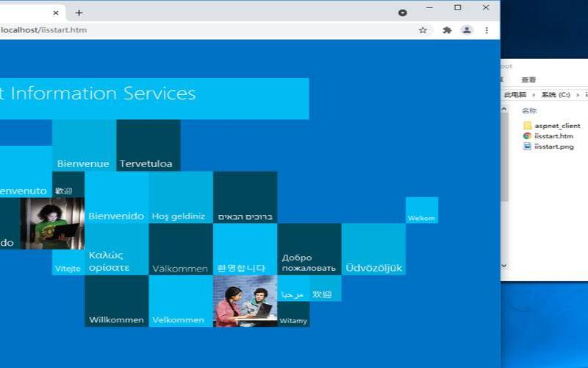
Task: Minimize the Chrome window
Action: 430,7
